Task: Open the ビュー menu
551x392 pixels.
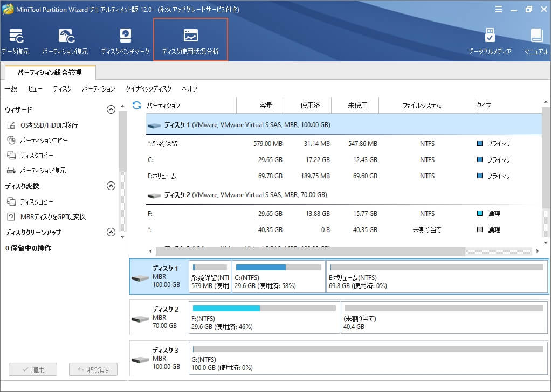Action: coord(35,89)
